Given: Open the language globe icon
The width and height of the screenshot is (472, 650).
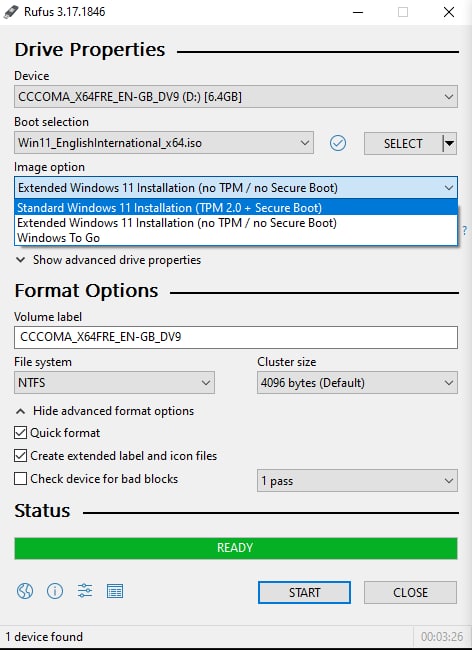Looking at the screenshot, I should tap(25, 591).
